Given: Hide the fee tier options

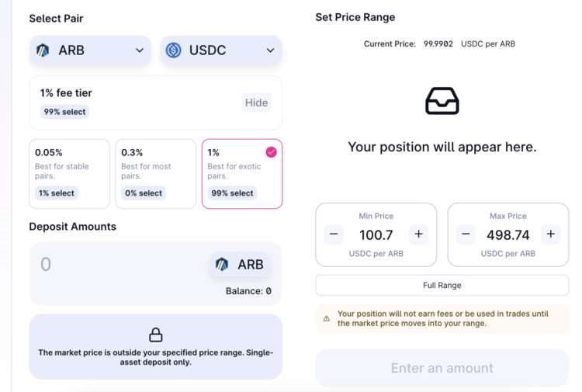Looking at the screenshot, I should click(256, 102).
